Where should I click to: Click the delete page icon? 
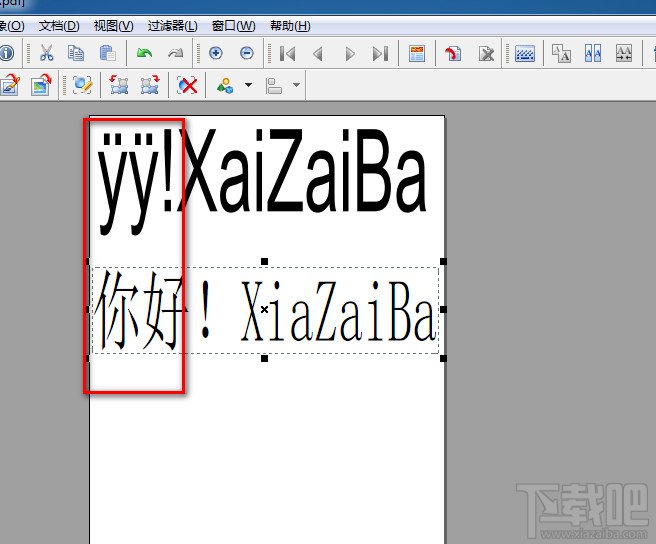click(486, 54)
